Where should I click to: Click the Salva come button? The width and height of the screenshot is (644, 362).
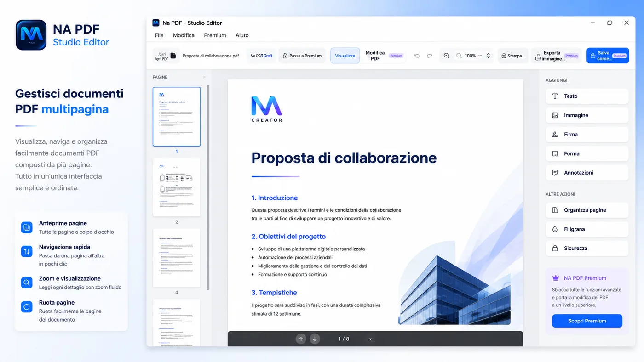coord(608,56)
